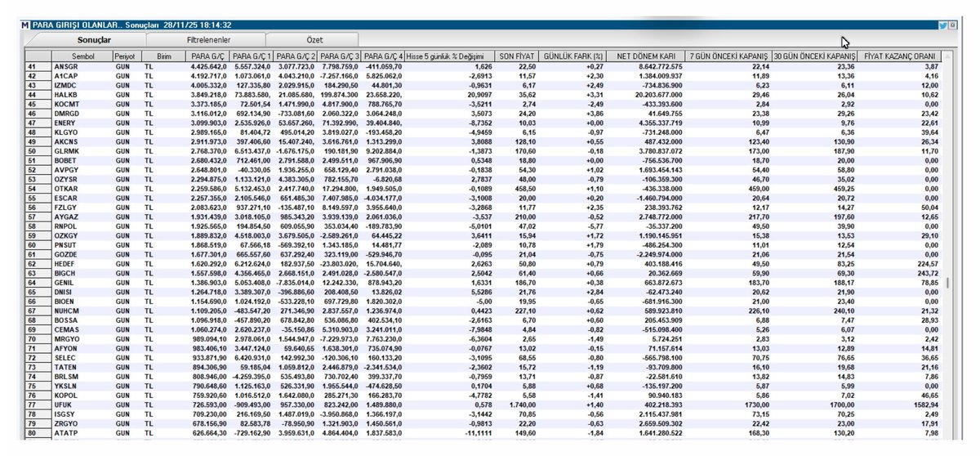The height and width of the screenshot is (456, 980).
Task: Click the scrollbar up arrow
Action: 947,56
